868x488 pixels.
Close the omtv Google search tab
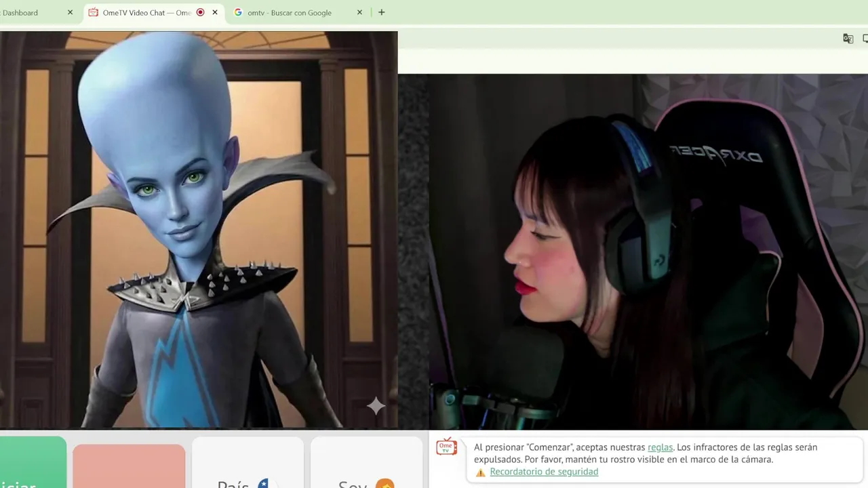click(359, 12)
